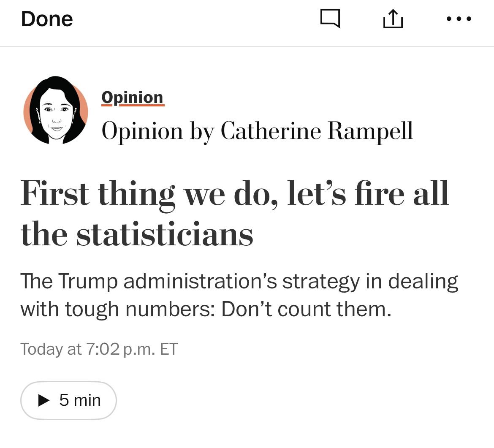Tap the words 'the statisticians' in the headline

(x=137, y=234)
